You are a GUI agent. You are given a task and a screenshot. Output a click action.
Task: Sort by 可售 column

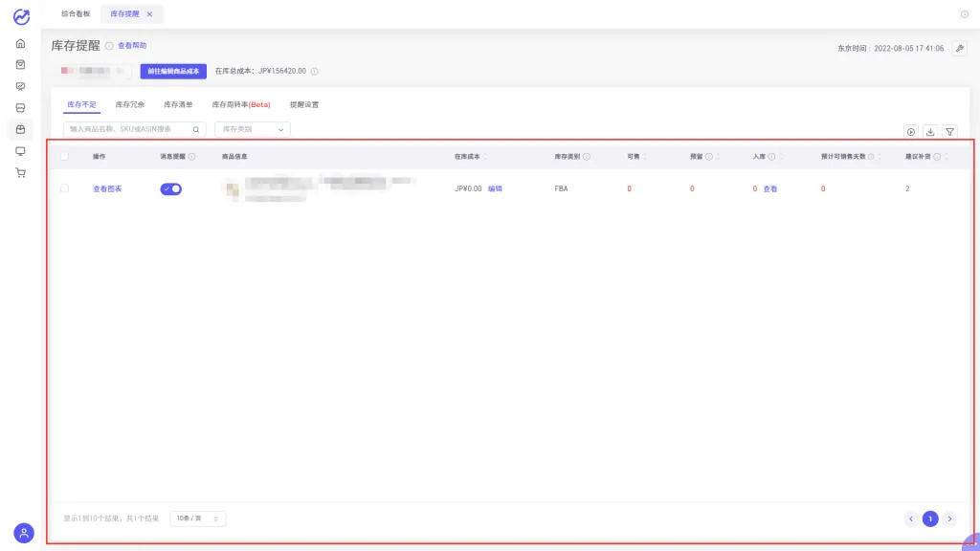644,157
